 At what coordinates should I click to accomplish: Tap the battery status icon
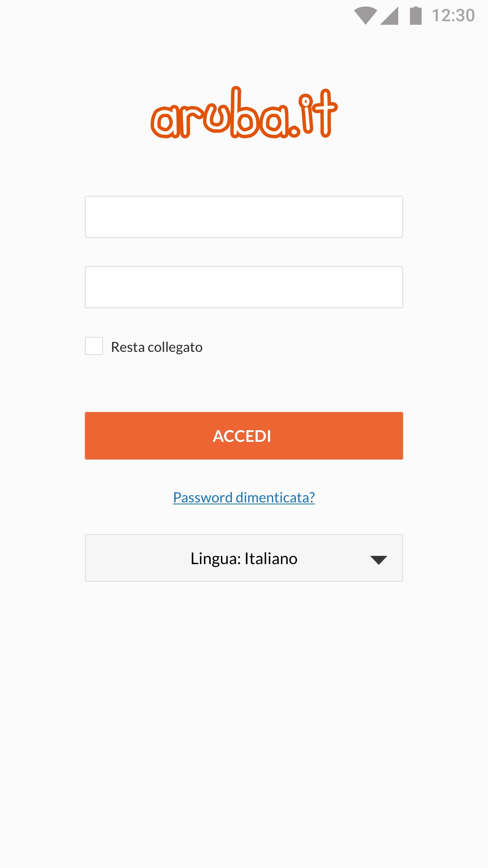(x=416, y=16)
